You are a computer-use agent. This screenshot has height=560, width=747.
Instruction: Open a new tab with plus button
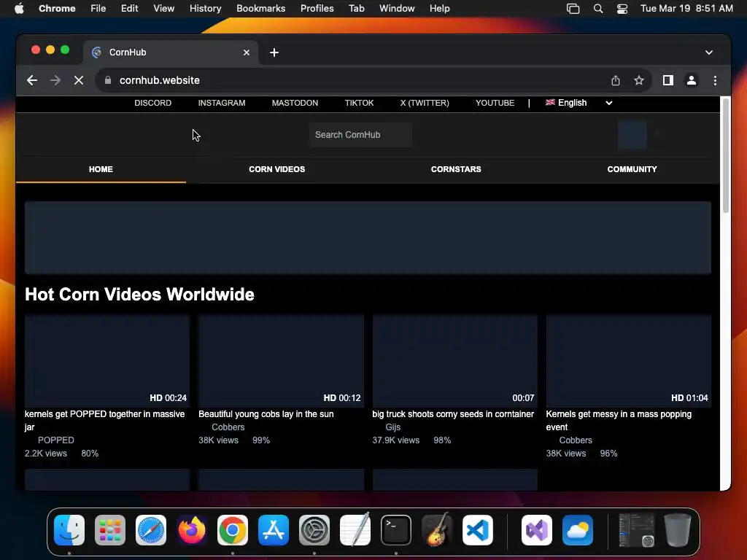274,52
